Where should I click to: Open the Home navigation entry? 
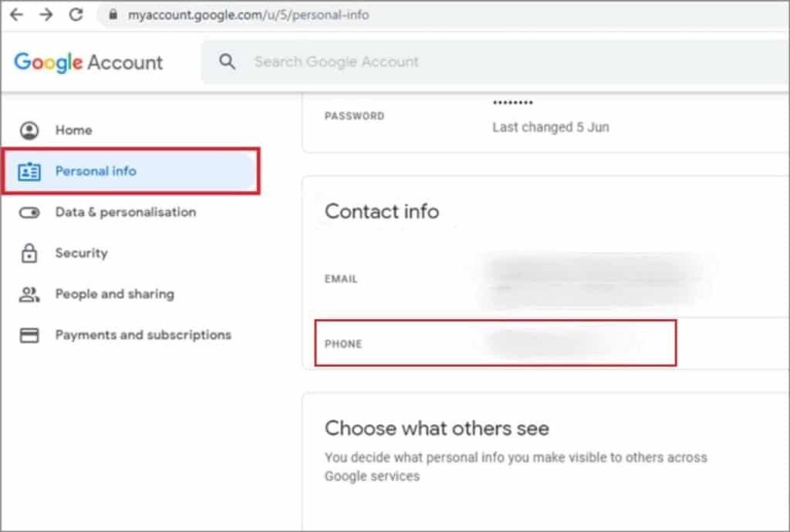point(73,130)
